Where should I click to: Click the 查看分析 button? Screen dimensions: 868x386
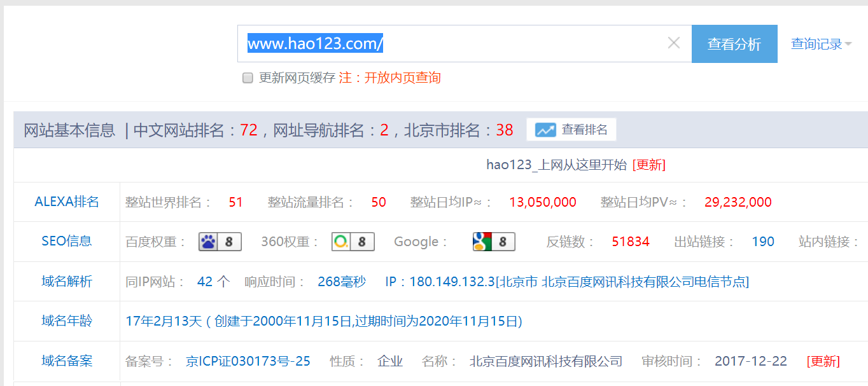pos(734,44)
